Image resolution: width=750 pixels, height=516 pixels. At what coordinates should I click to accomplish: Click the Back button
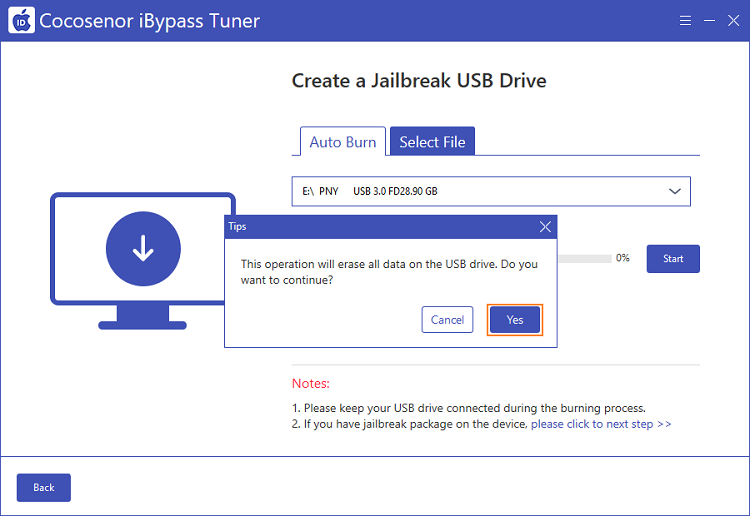pos(44,487)
